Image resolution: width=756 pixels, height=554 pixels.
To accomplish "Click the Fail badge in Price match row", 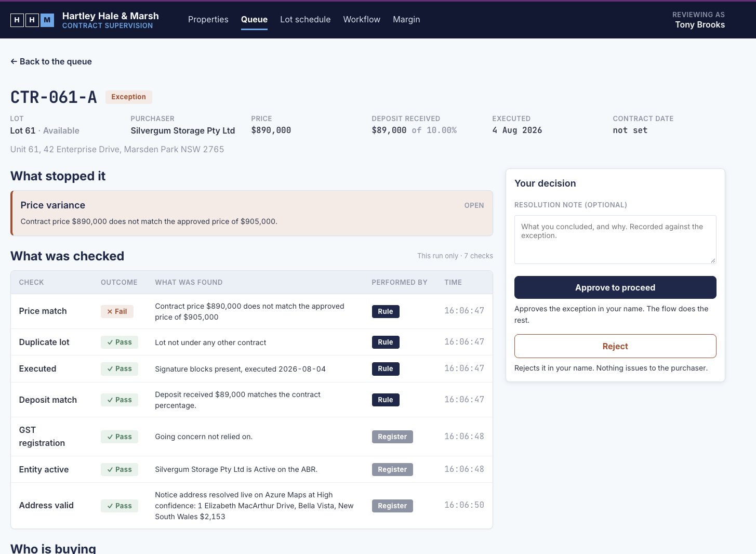I will pyautogui.click(x=117, y=311).
